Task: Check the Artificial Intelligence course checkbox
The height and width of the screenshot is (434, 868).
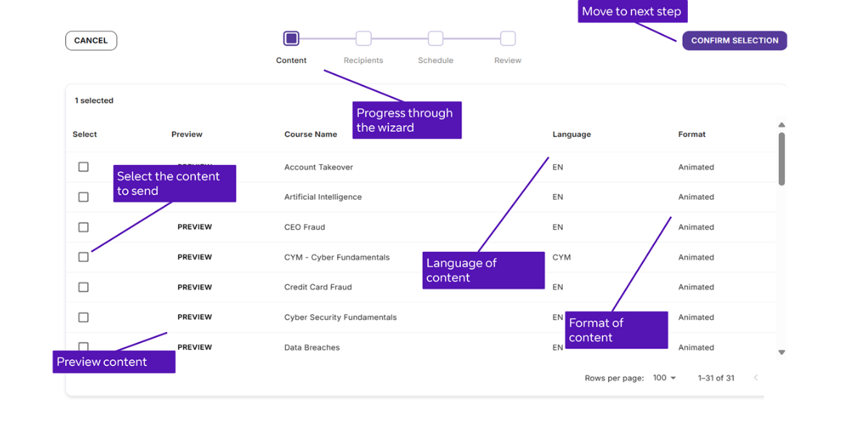Action: click(x=83, y=196)
